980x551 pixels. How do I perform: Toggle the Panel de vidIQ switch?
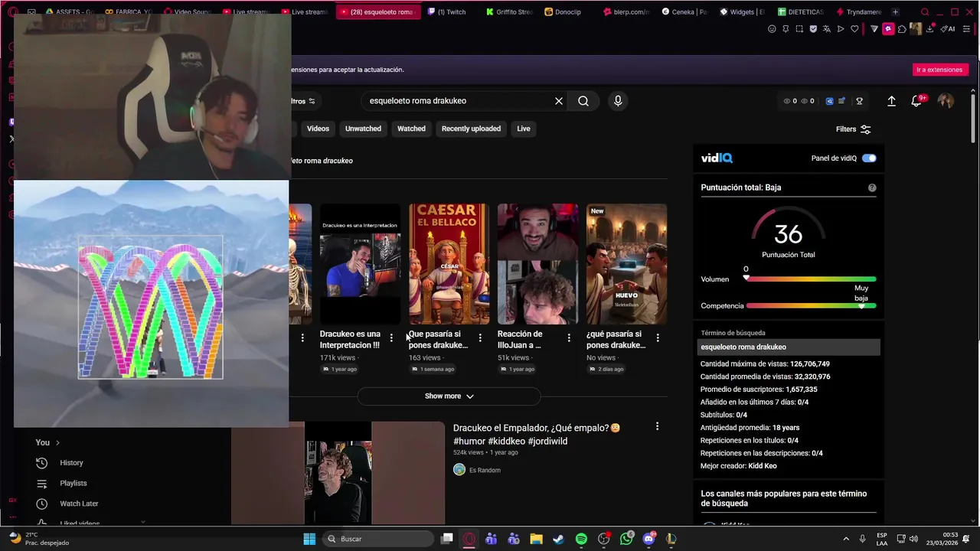869,158
